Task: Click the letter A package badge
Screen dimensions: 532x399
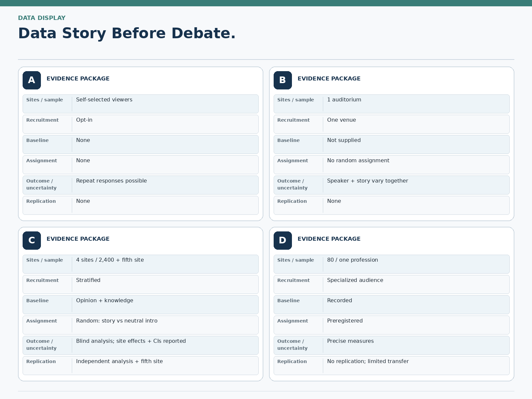Action: pyautogui.click(x=32, y=80)
